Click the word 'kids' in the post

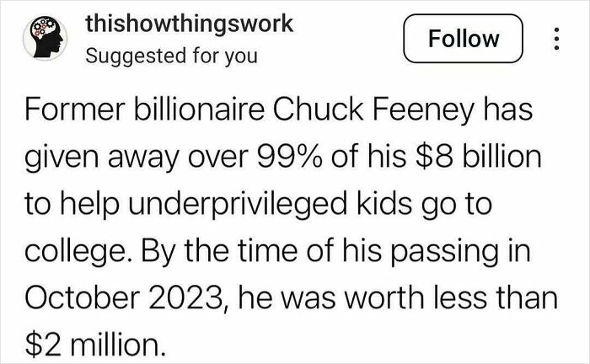coord(383,203)
